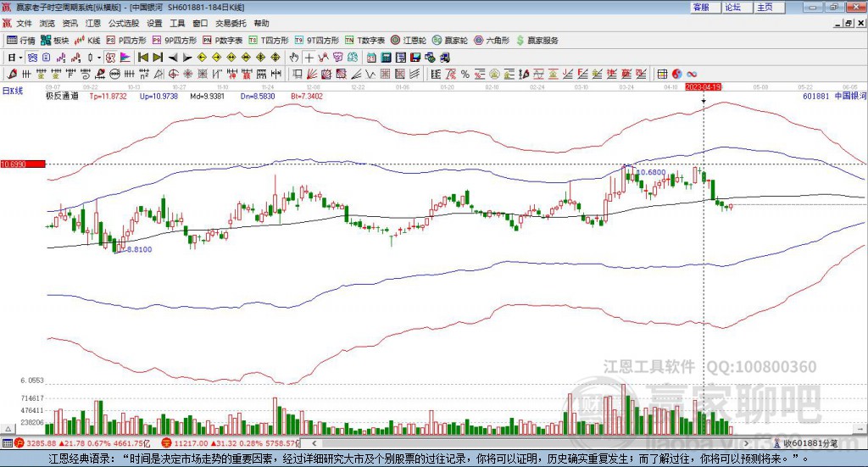Screen dimensions: 868x467
Task: Select the Gann fan lines tool
Action: (x=312, y=74)
